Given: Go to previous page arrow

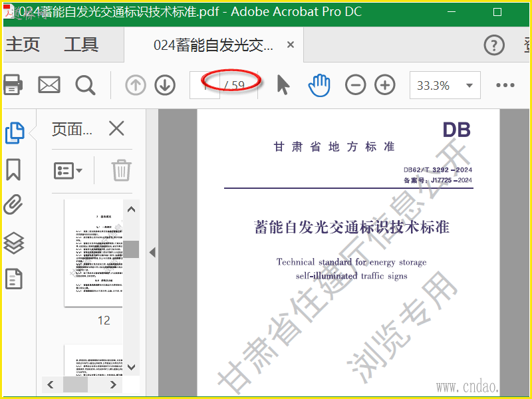Looking at the screenshot, I should tap(136, 85).
